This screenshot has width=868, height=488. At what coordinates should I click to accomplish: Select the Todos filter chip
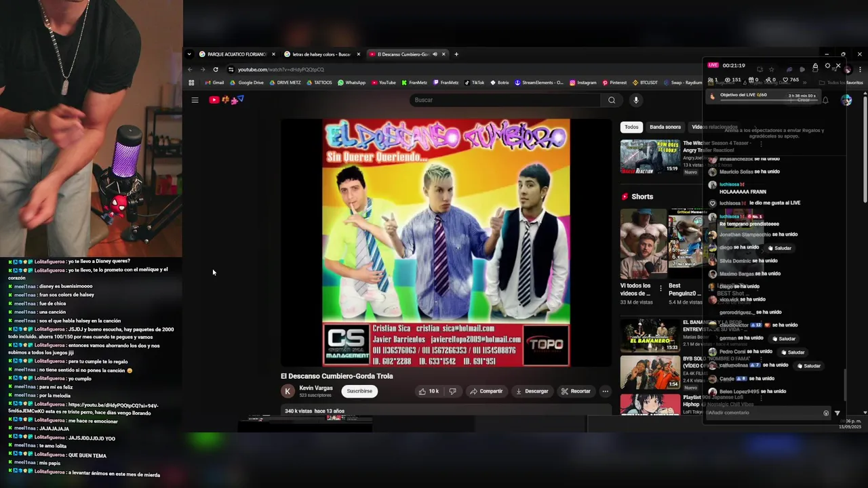[631, 127]
